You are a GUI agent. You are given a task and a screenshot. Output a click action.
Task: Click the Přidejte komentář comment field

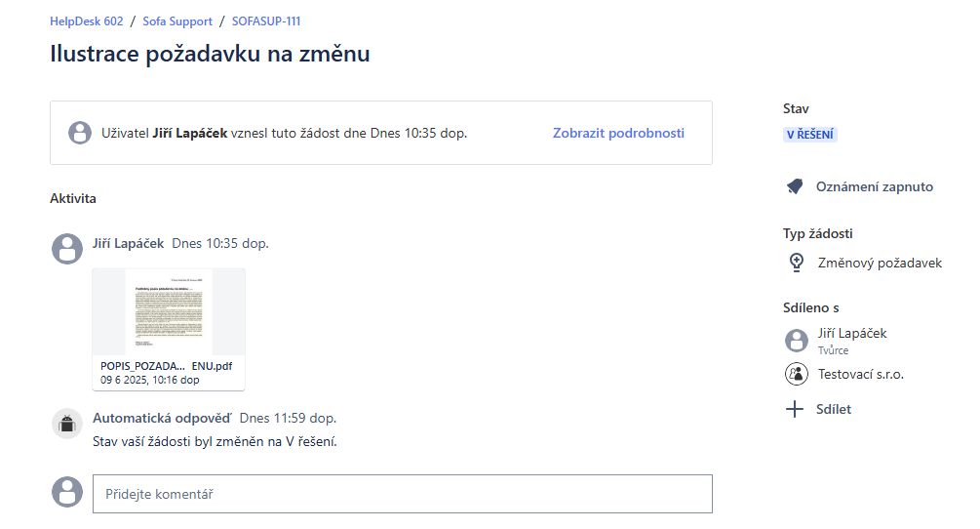[x=402, y=494]
